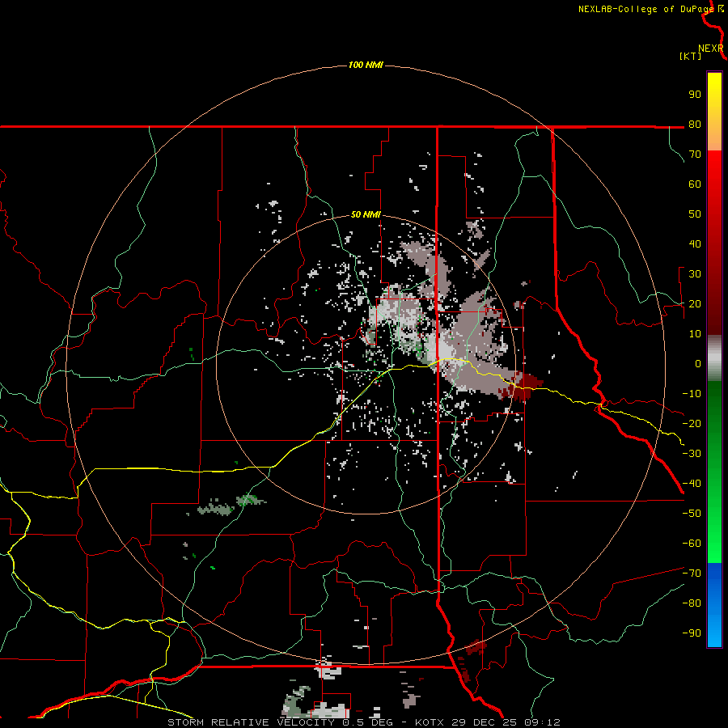Select the 20 value on velocity scale
The height and width of the screenshot is (728, 728).
695,303
